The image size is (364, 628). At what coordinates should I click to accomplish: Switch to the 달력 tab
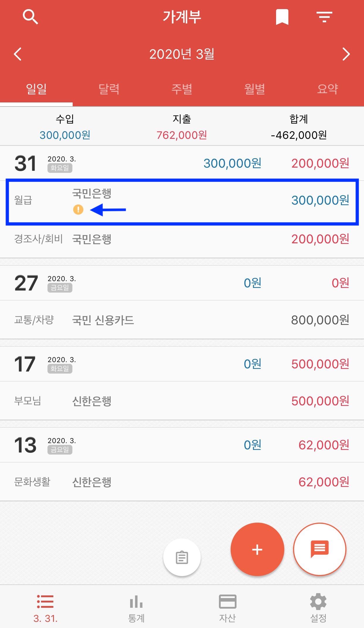click(109, 89)
